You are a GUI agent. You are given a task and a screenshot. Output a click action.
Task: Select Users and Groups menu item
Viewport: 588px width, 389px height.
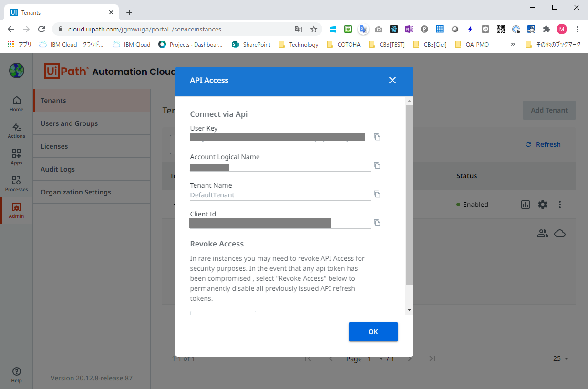pos(69,123)
